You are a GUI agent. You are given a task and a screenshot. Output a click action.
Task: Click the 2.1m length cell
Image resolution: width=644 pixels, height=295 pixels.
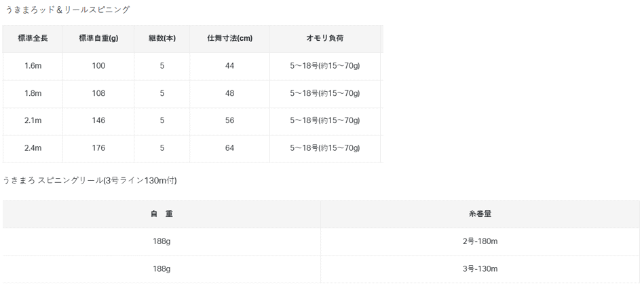[33, 120]
